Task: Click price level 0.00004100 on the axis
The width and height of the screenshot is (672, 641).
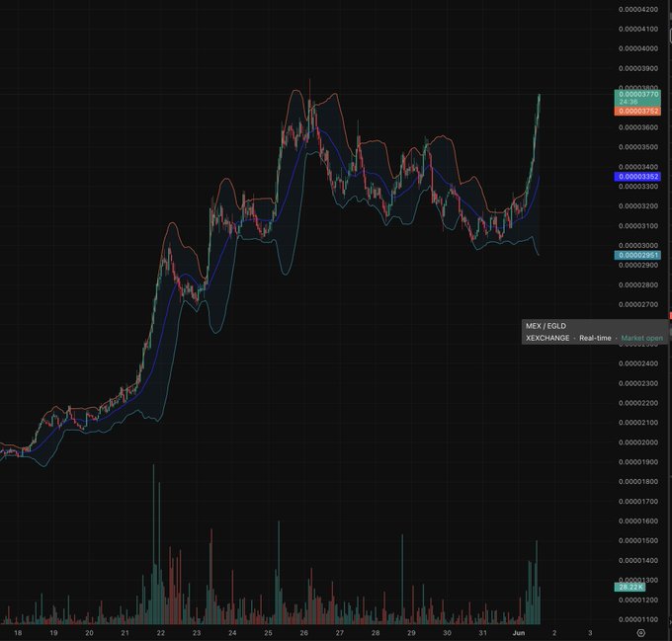Action: (x=638, y=29)
